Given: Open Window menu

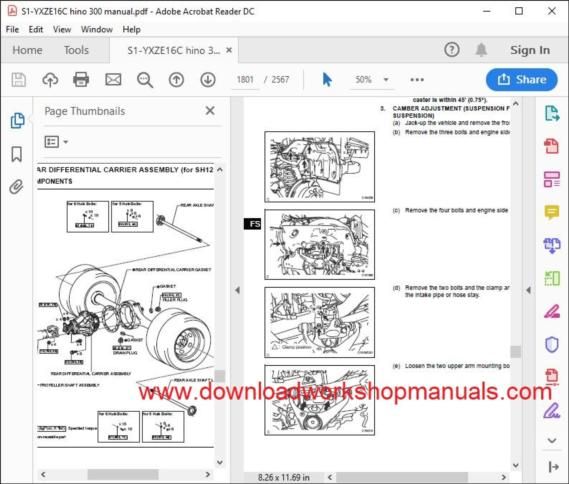Looking at the screenshot, I should 97,29.
